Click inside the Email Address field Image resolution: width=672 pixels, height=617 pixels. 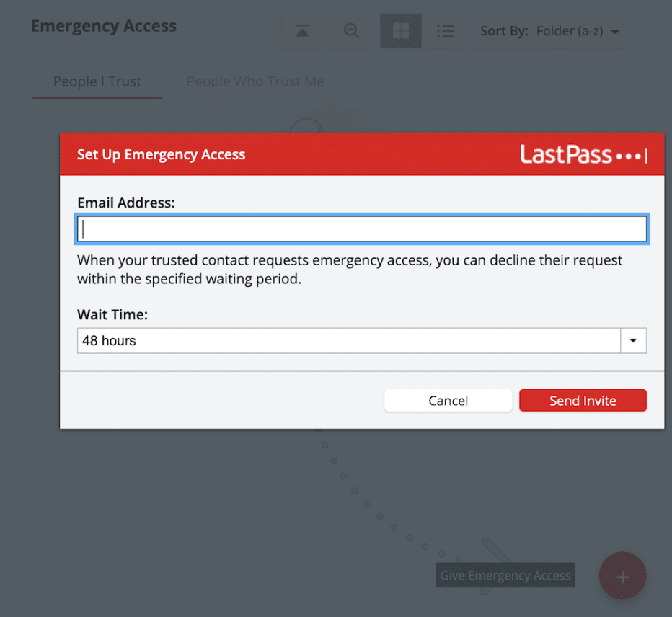[x=361, y=228]
